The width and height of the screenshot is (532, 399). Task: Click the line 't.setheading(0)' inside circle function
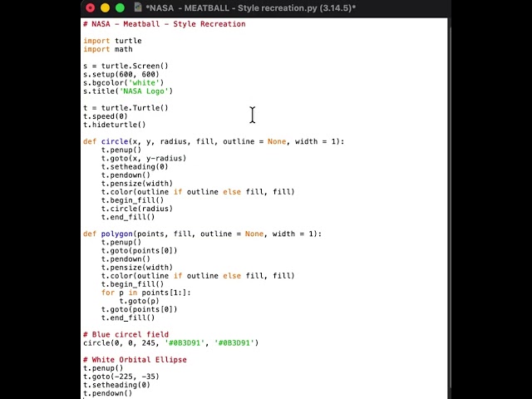(x=135, y=166)
